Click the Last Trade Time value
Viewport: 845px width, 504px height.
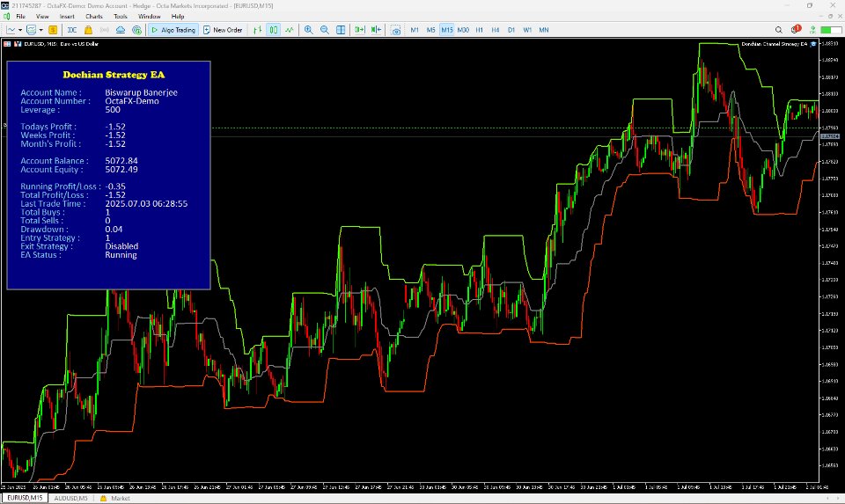point(146,204)
